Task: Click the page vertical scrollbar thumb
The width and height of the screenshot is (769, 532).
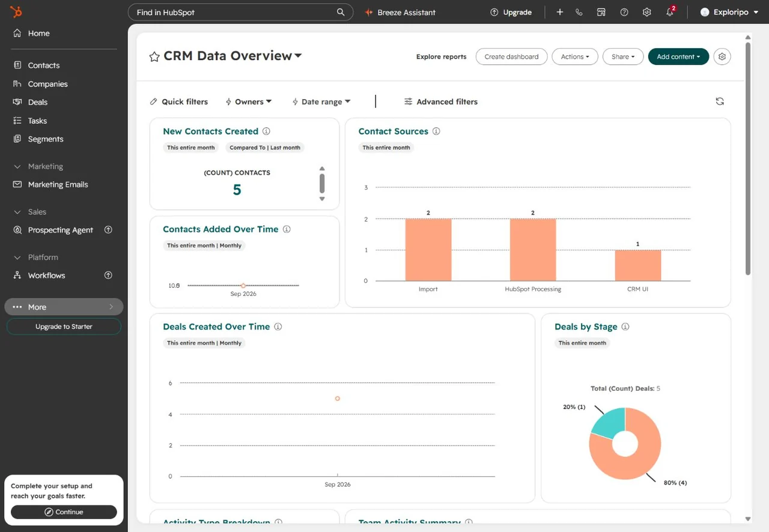Action: [748, 158]
